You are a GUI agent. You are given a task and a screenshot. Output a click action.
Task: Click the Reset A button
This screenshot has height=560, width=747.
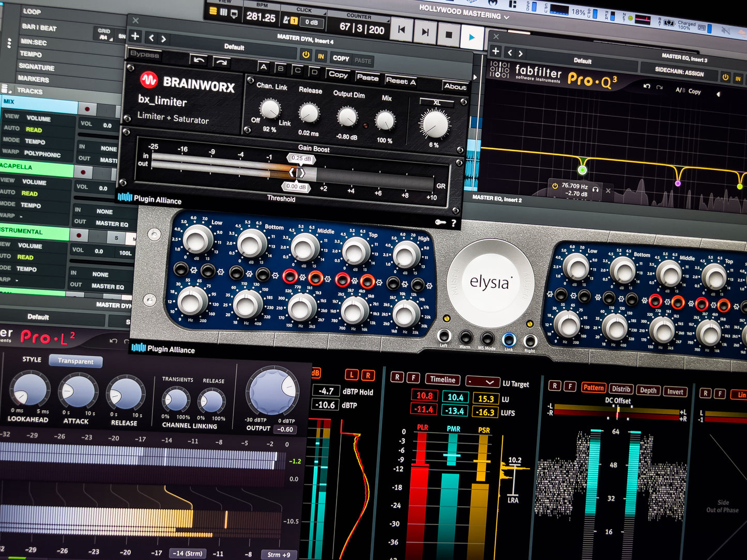[401, 81]
